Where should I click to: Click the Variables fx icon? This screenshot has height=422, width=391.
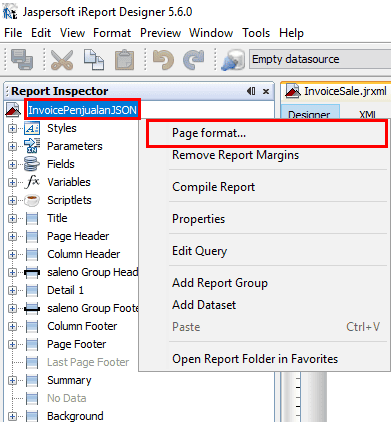click(x=33, y=182)
